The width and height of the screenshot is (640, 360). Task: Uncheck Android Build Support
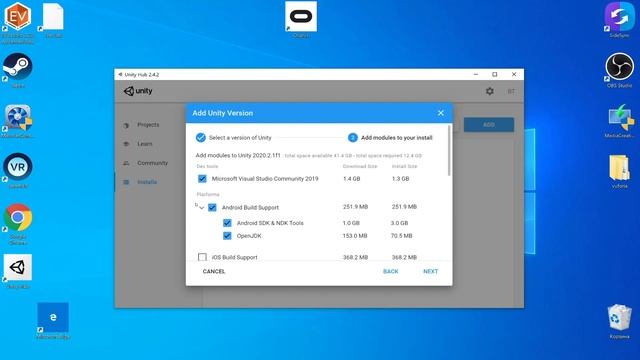pos(212,207)
